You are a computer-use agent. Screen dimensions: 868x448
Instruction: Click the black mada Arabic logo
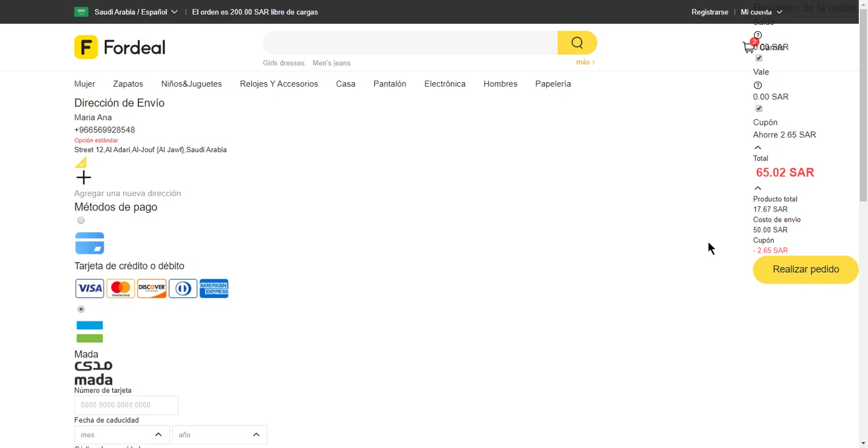tap(94, 373)
